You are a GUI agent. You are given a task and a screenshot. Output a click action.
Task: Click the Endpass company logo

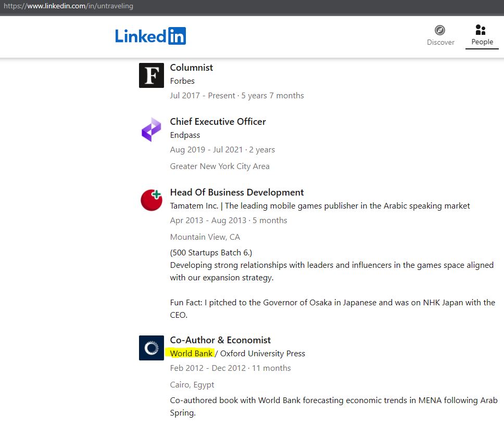click(152, 130)
